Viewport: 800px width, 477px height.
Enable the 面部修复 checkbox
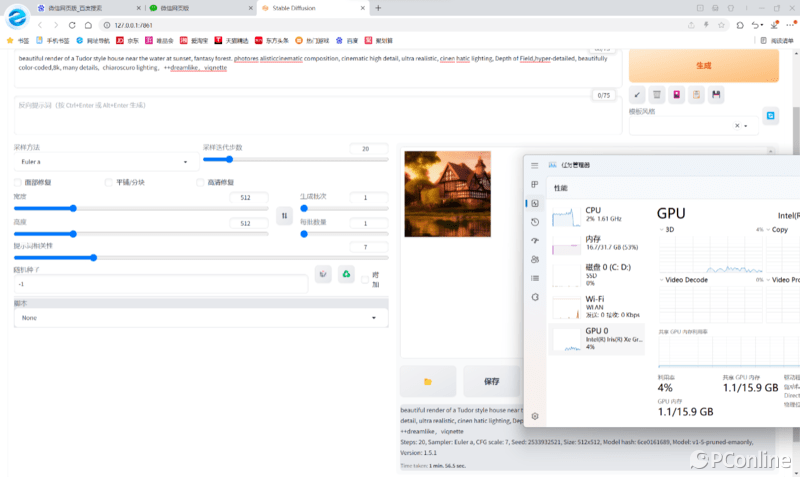[x=18, y=182]
